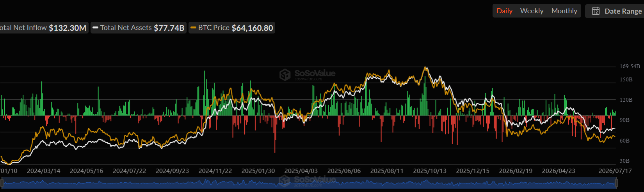The height and width of the screenshot is (192, 644).
Task: Click the SoSoValue logo in the range navigator
Action: (307, 180)
